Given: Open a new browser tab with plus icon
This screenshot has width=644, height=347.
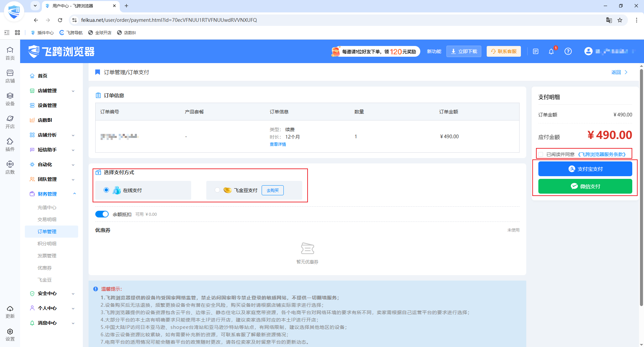Looking at the screenshot, I should 126,6.
